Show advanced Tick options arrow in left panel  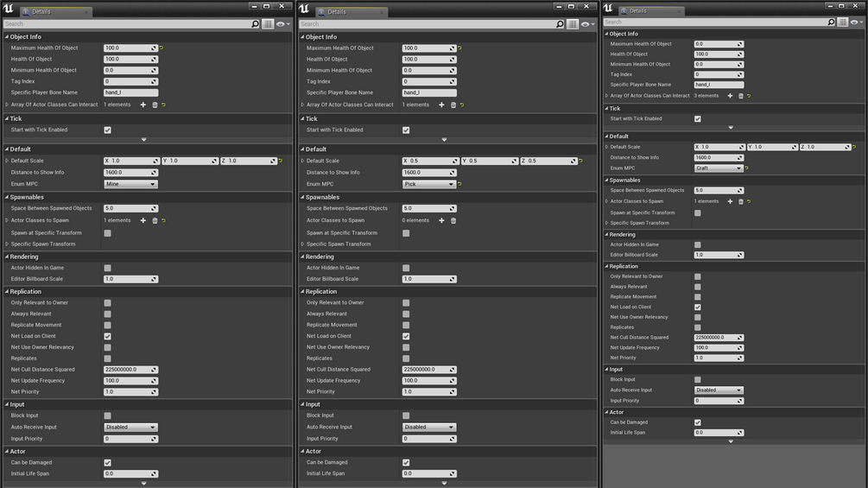click(x=144, y=139)
